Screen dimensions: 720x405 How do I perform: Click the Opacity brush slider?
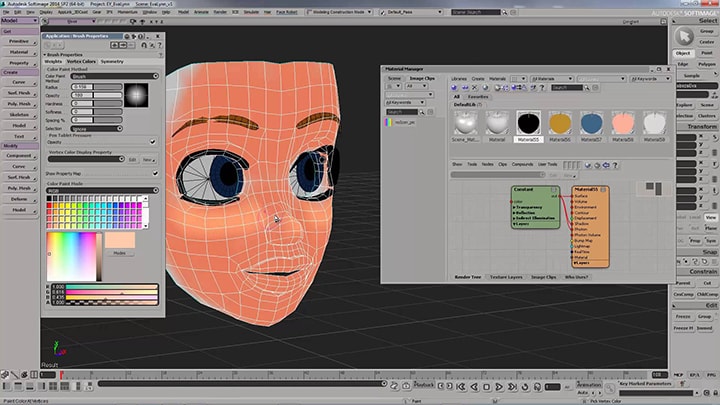point(96,95)
